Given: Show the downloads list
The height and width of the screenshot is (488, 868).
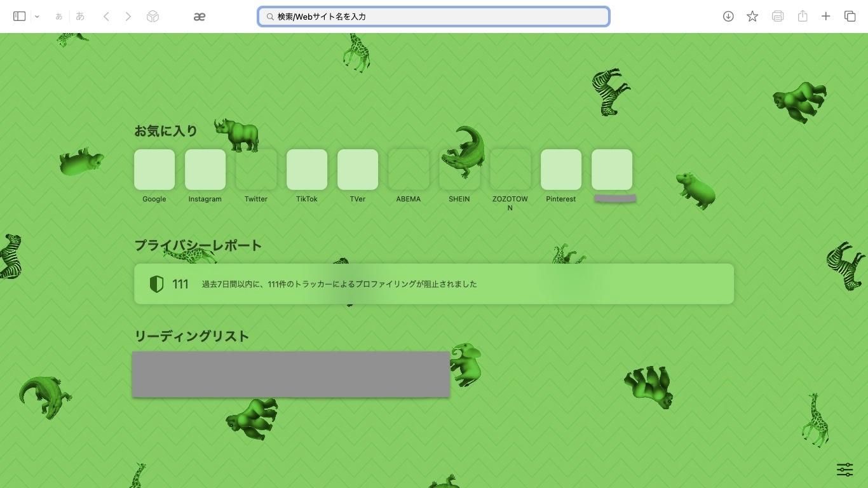Looking at the screenshot, I should [x=728, y=17].
